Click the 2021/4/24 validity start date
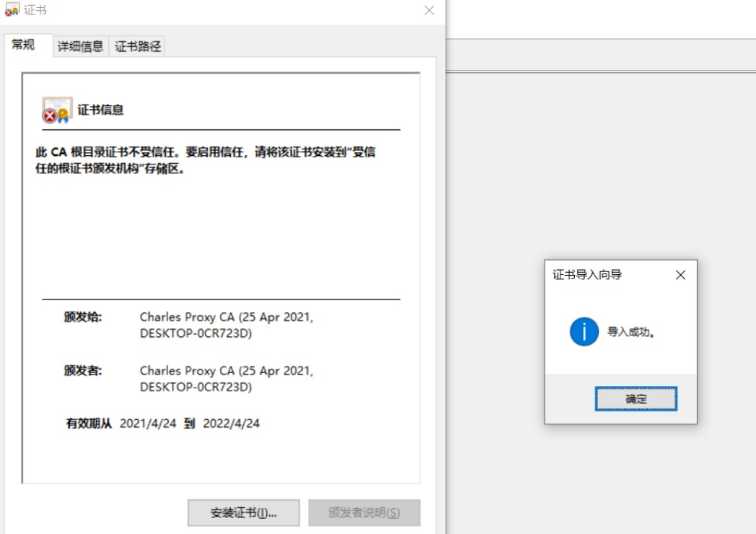Screen dimensions: 756x534 click(148, 424)
